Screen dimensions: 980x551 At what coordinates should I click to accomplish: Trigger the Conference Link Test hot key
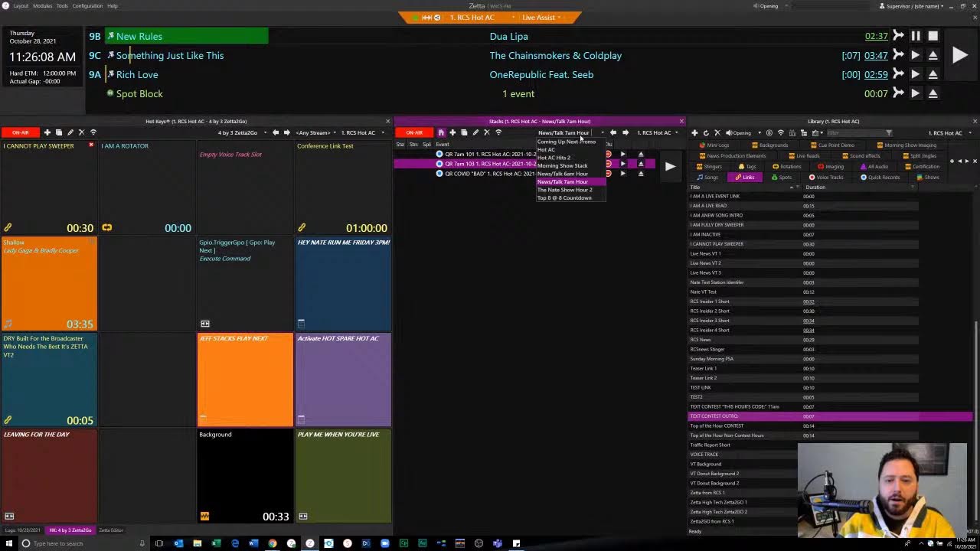tap(343, 187)
